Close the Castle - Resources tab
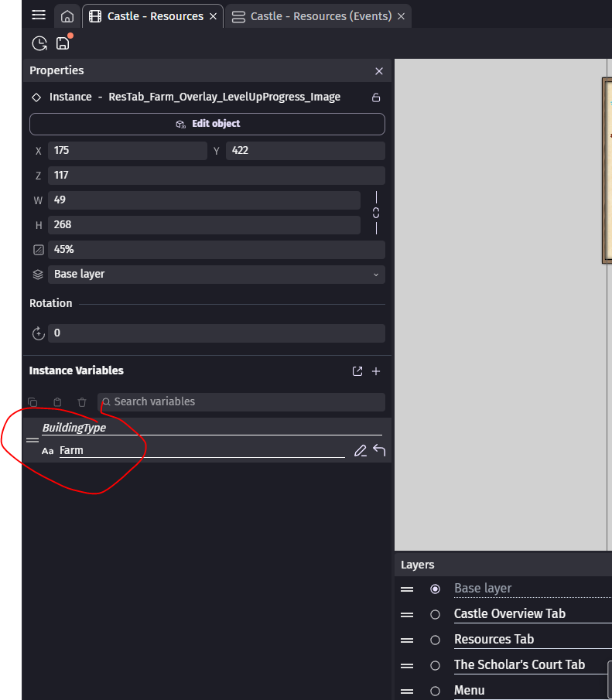The image size is (612, 700). coord(213,16)
